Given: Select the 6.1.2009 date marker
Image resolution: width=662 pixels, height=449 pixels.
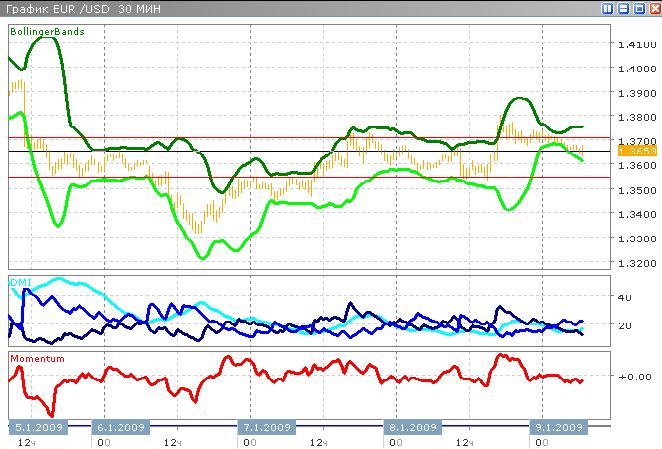Looking at the screenshot, I should point(120,427).
